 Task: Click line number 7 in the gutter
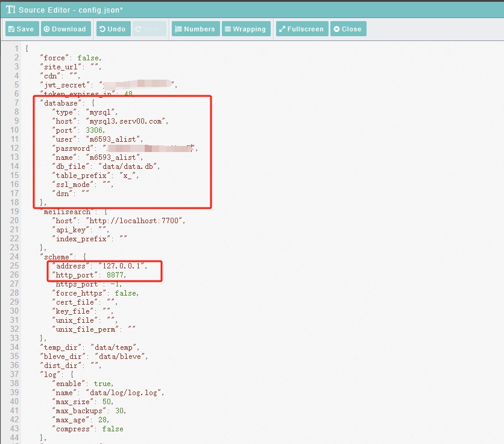(x=16, y=103)
